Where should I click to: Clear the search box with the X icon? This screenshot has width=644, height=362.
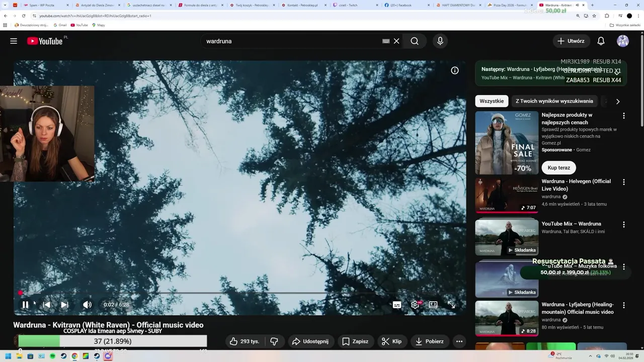click(396, 41)
